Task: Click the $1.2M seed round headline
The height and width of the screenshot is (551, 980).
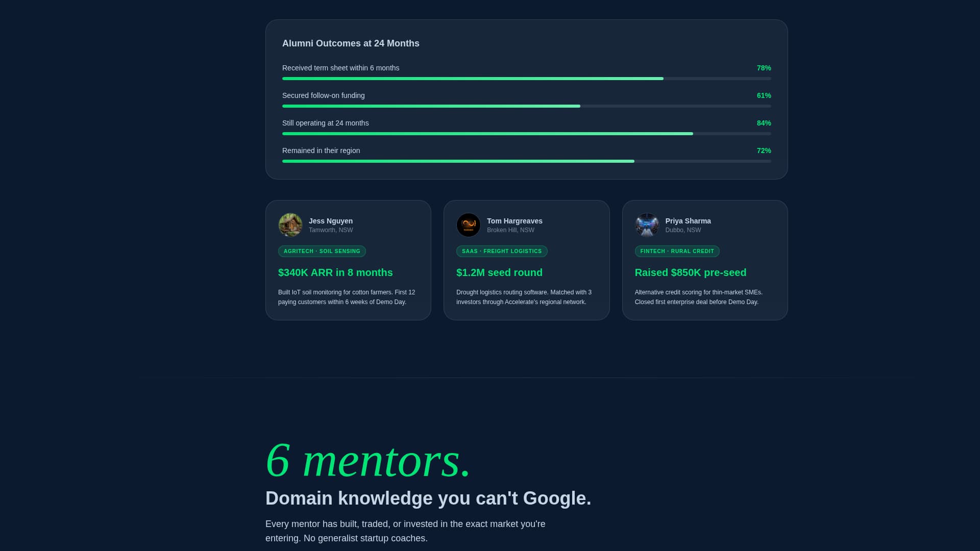Action: [x=499, y=272]
